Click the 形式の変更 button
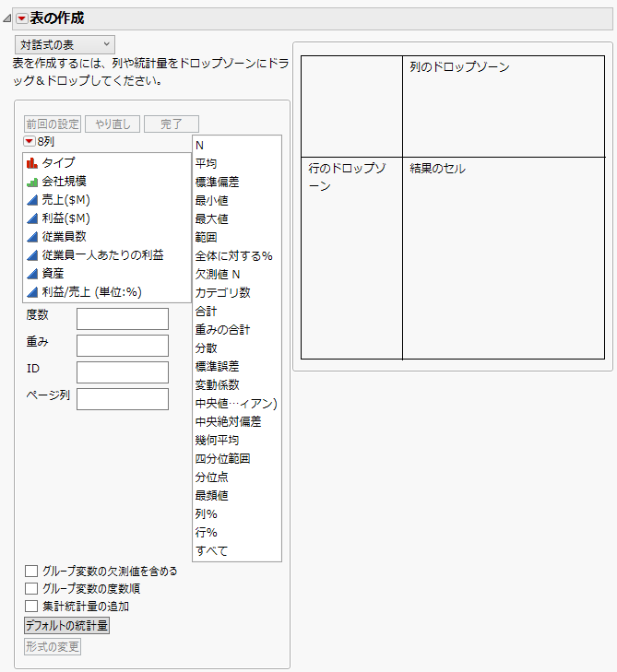The height and width of the screenshot is (672, 617). pos(53,647)
